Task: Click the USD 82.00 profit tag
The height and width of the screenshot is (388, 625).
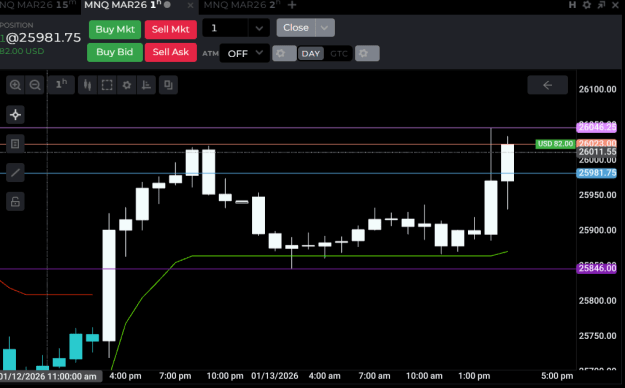Action: pyautogui.click(x=555, y=144)
